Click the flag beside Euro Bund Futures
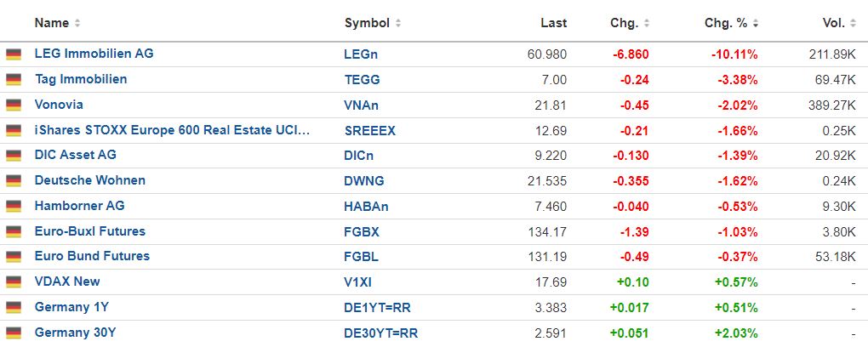 click(x=14, y=257)
